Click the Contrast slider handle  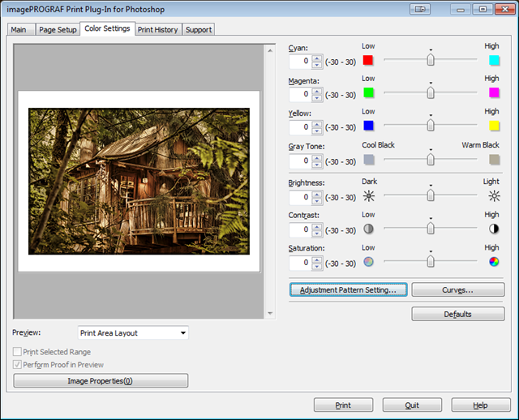pos(431,229)
